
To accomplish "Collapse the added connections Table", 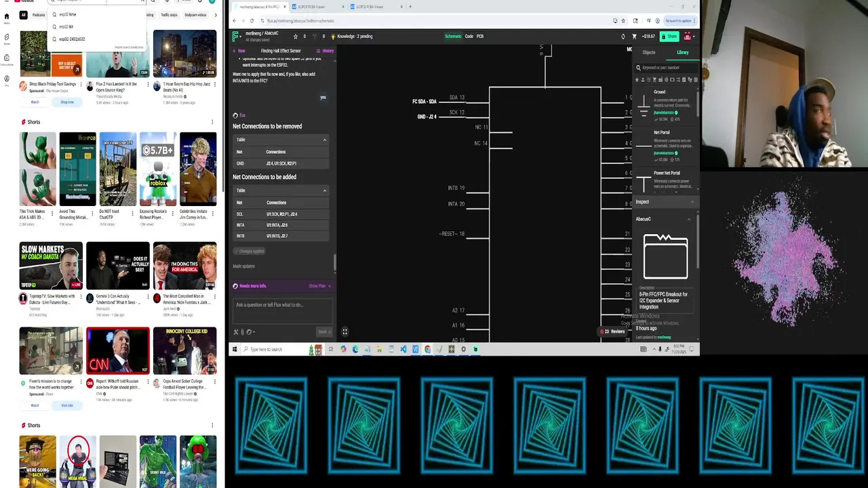I will pyautogui.click(x=324, y=190).
